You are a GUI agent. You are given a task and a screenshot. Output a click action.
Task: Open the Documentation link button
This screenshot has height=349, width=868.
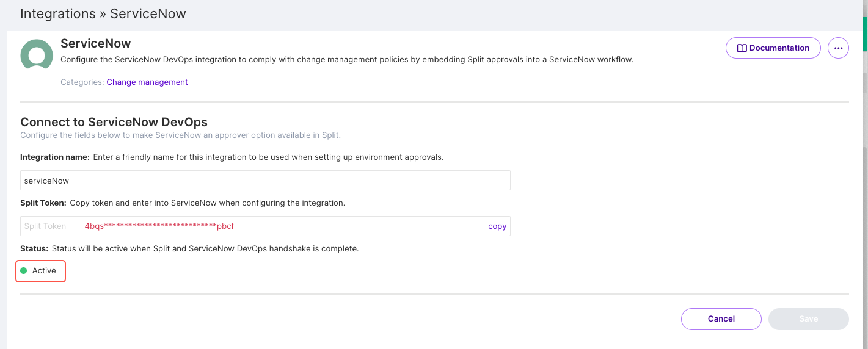click(x=773, y=48)
